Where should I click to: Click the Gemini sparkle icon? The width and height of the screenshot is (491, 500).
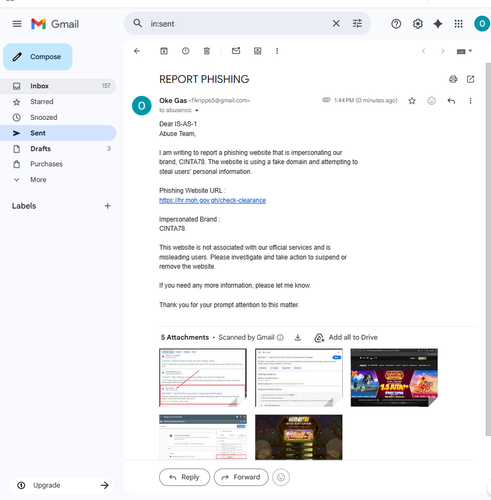(x=438, y=24)
